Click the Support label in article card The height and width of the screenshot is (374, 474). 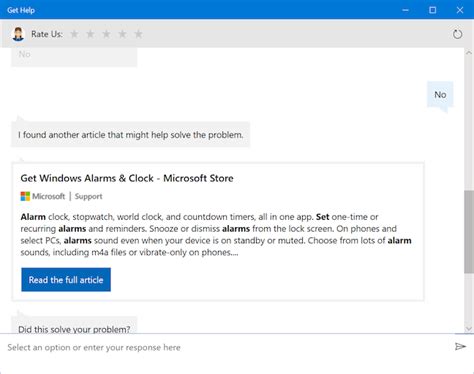tap(88, 196)
